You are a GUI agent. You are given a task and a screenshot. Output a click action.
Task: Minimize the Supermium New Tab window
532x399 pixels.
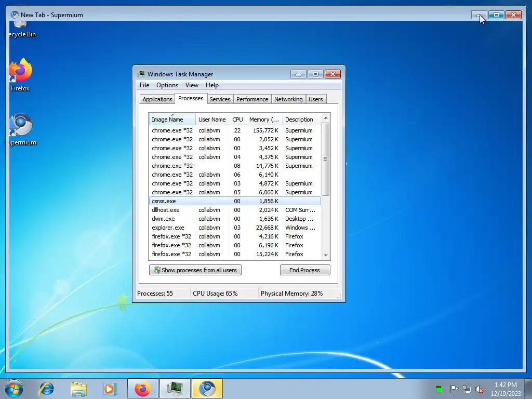(x=479, y=15)
